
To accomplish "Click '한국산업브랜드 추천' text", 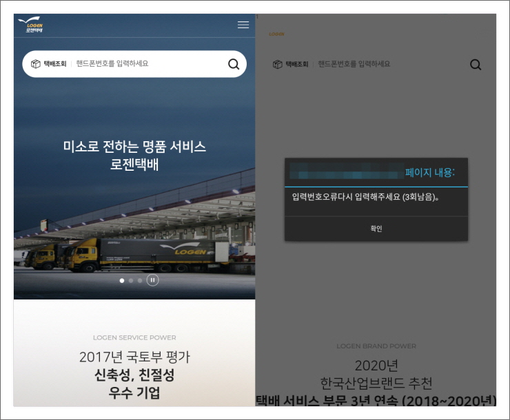I will 376,384.
